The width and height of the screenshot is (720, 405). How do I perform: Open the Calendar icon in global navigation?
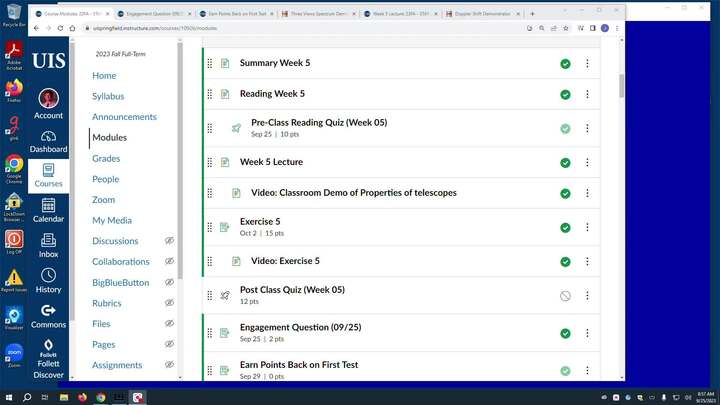[x=48, y=210]
